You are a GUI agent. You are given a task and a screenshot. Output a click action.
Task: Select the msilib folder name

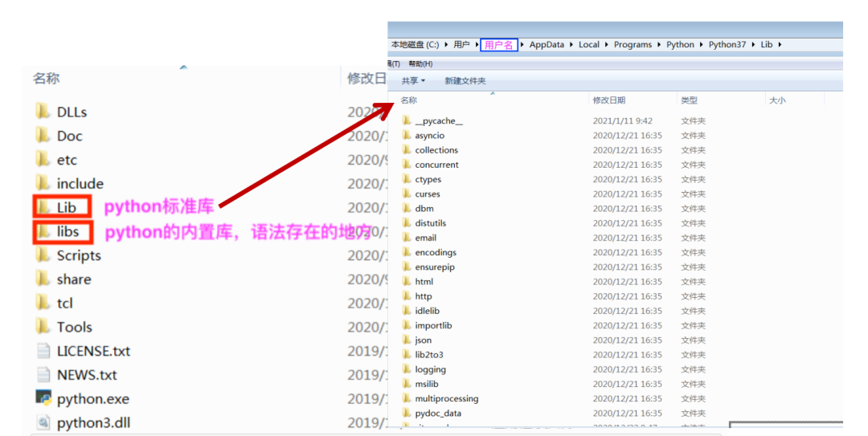coord(427,384)
